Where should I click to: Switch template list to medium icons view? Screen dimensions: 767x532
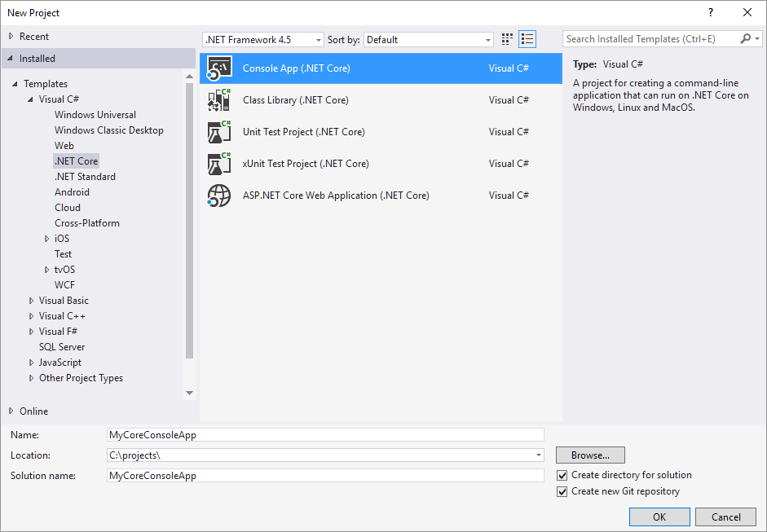coord(506,38)
